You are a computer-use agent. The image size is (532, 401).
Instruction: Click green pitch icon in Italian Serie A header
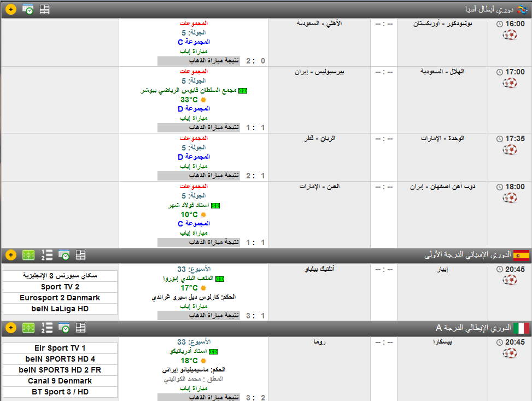click(28, 328)
